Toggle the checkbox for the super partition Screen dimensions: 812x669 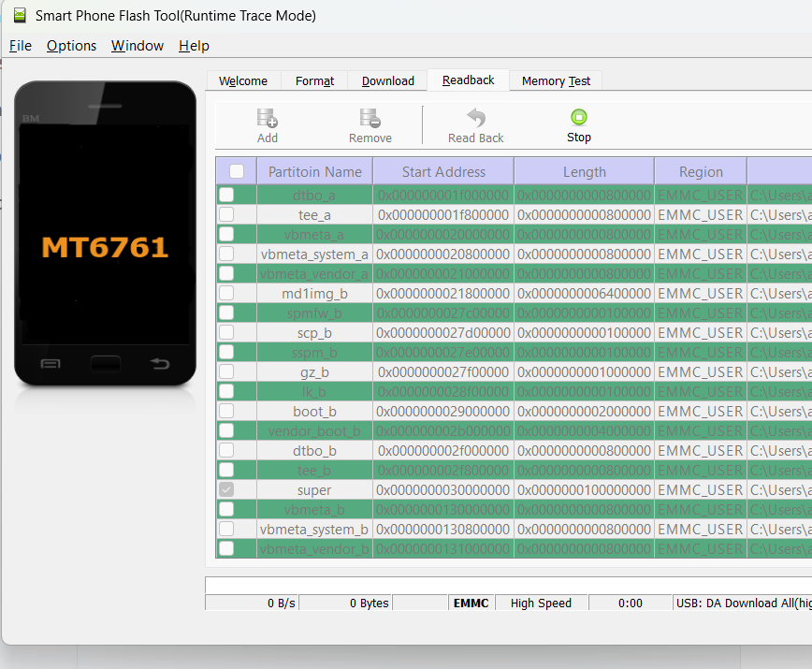226,489
